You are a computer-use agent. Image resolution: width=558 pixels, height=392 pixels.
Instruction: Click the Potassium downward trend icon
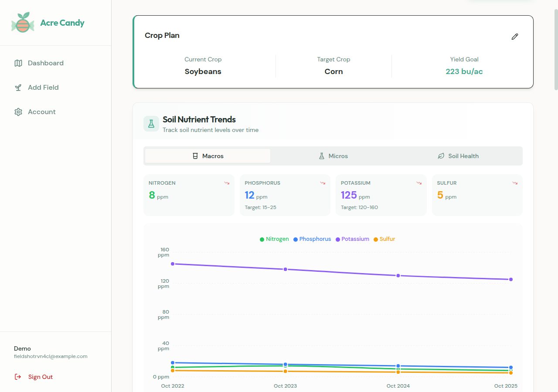click(x=419, y=183)
